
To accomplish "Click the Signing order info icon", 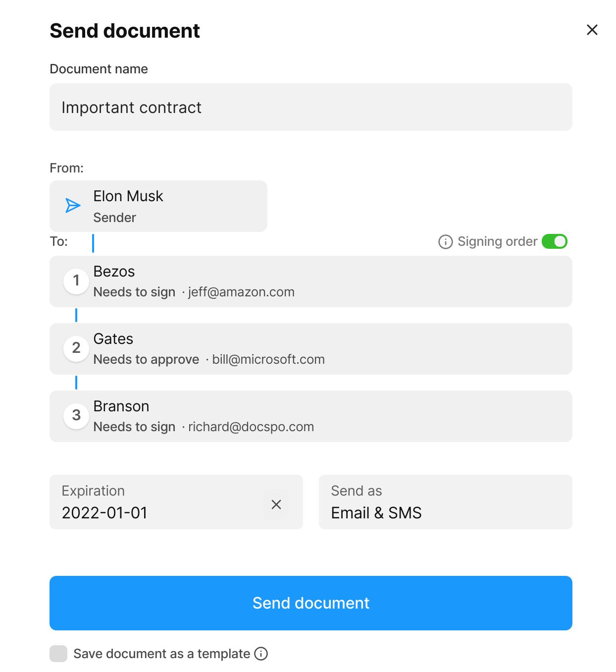I will tap(445, 242).
